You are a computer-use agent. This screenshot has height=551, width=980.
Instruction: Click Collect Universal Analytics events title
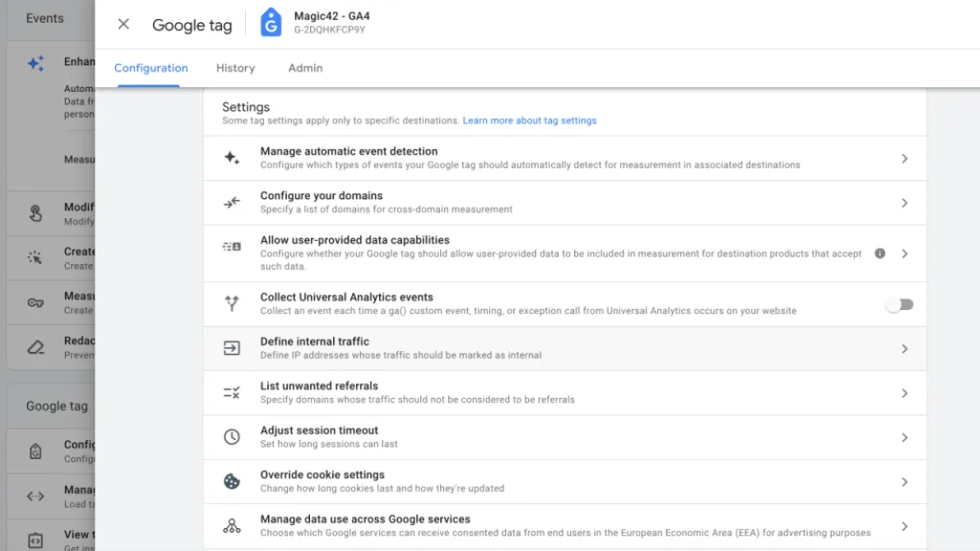346,298
